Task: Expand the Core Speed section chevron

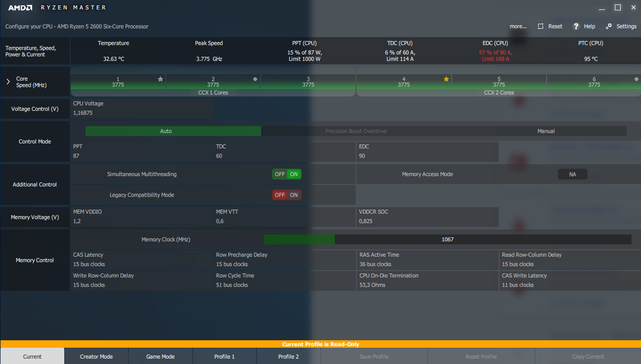Action: tap(8, 82)
